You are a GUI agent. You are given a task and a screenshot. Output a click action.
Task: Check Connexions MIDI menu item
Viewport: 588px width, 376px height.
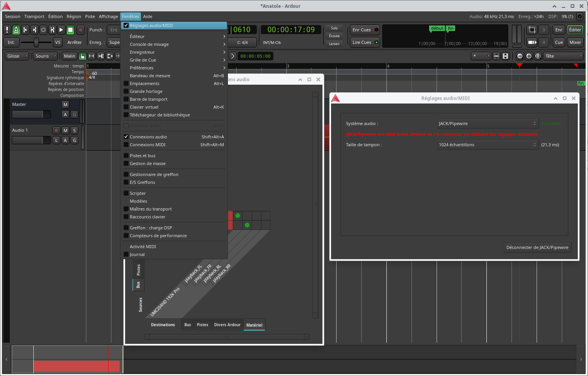tap(126, 145)
